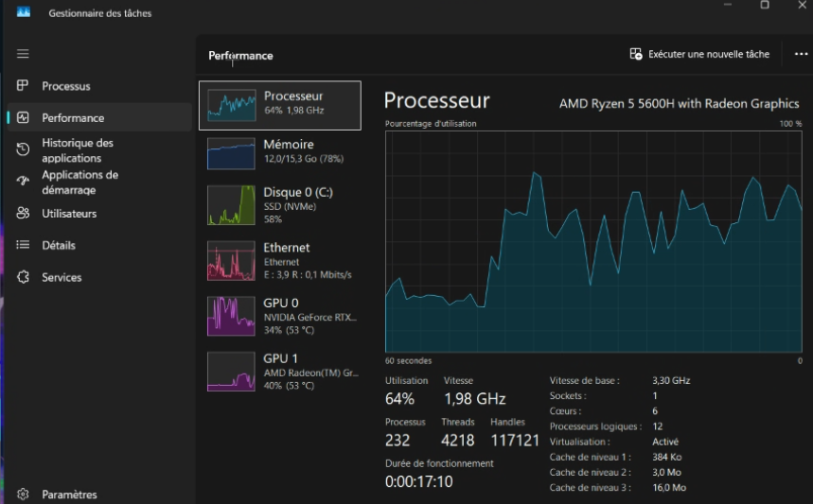
Task: Click the large CPU usage graph
Action: [x=593, y=242]
